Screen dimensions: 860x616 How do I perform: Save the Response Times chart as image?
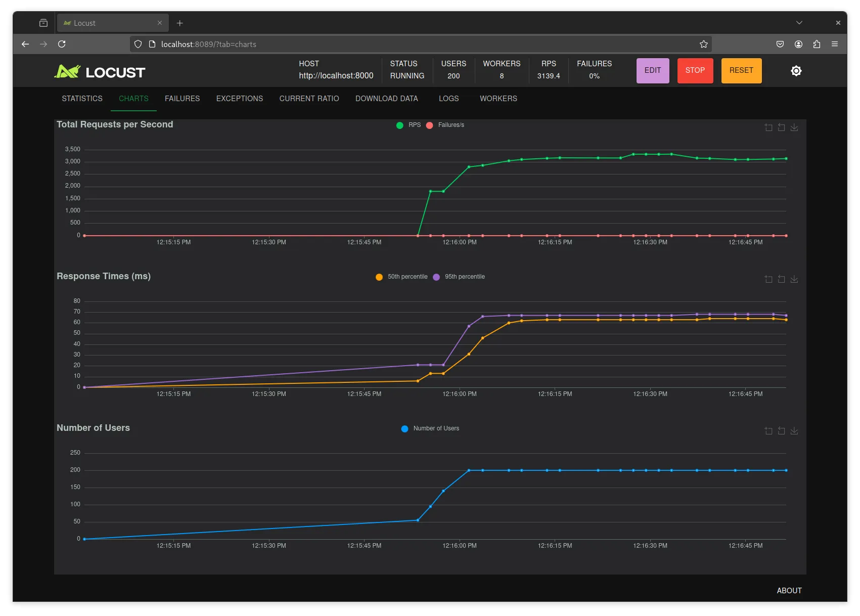(794, 279)
